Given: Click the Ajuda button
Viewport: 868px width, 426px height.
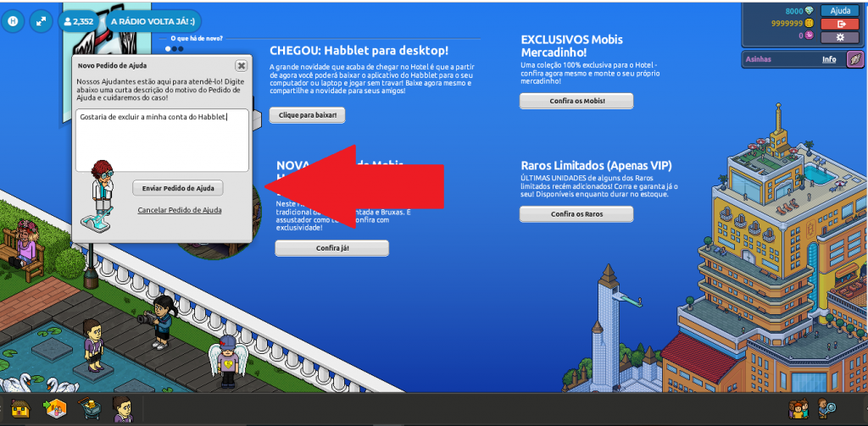Looking at the screenshot, I should 840,10.
